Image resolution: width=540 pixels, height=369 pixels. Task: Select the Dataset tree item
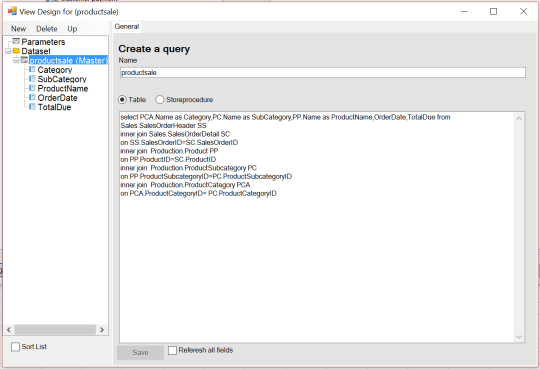click(x=36, y=51)
